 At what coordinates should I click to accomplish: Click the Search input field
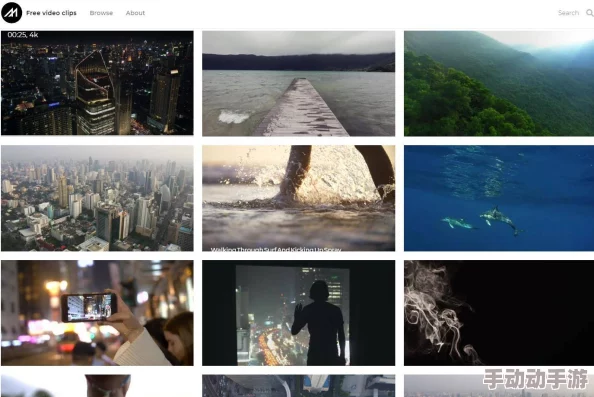pos(568,13)
